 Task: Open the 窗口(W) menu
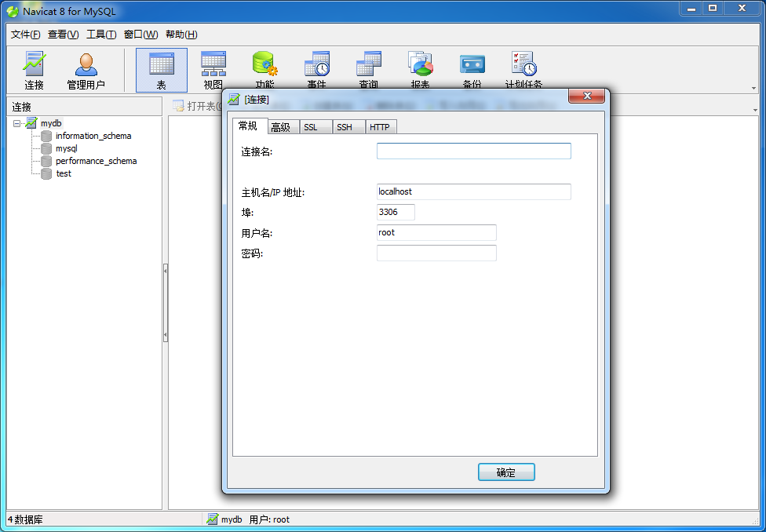pos(140,35)
